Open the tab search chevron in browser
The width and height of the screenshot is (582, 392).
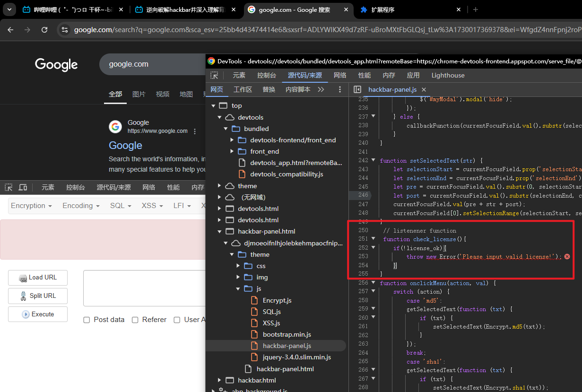tap(9, 9)
